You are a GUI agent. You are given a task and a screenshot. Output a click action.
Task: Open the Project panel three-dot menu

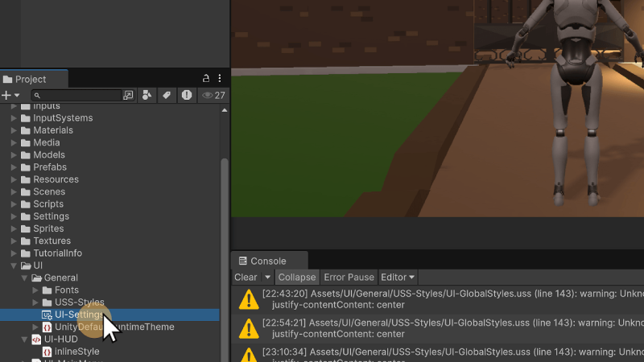click(x=220, y=78)
